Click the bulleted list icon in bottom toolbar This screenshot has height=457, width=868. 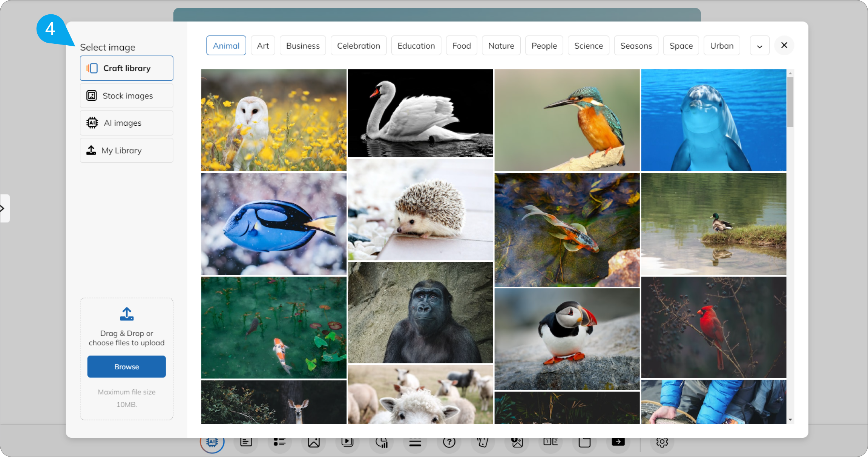[279, 442]
